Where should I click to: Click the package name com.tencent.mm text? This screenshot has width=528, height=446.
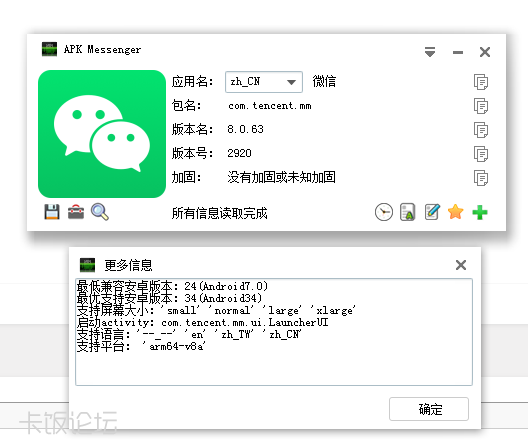270,106
